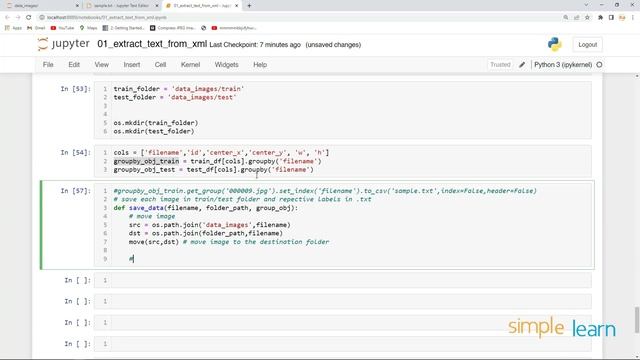Open the Compress JPEG bookmark

click(173, 28)
